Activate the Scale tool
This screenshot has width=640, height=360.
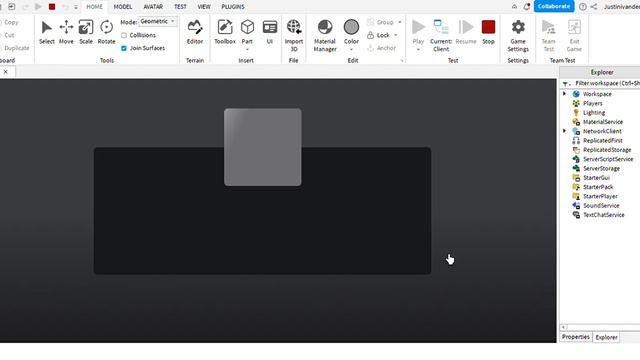pos(86,32)
